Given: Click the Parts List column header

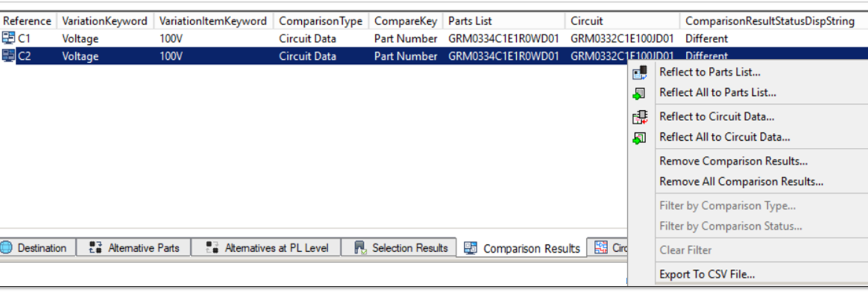Looking at the screenshot, I should click(x=470, y=21).
